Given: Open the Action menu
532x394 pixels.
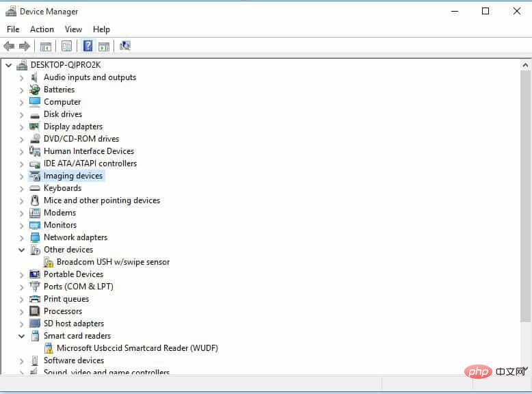Looking at the screenshot, I should coord(42,29).
